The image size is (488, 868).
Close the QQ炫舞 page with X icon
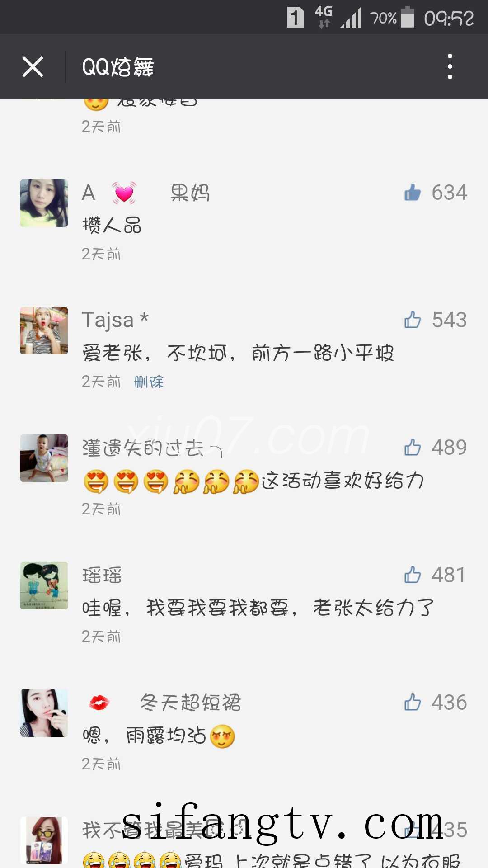click(33, 67)
